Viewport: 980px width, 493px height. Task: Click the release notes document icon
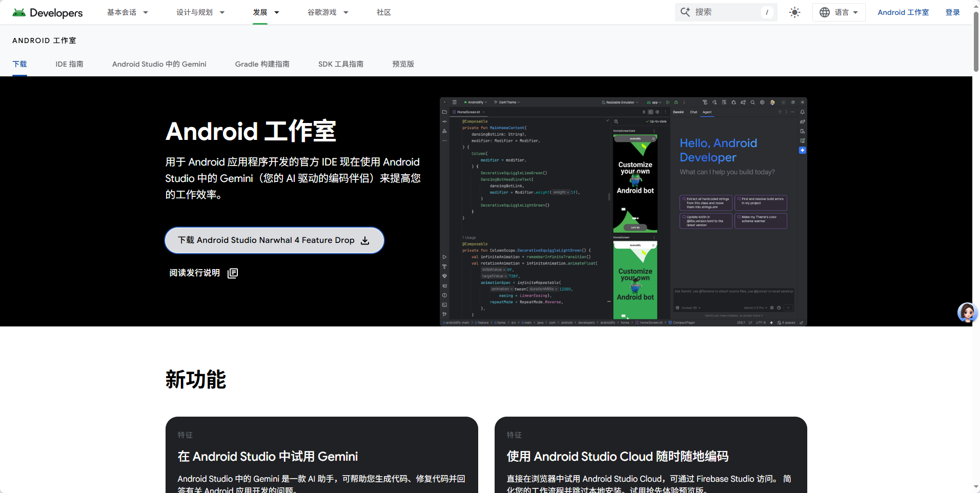pyautogui.click(x=233, y=273)
